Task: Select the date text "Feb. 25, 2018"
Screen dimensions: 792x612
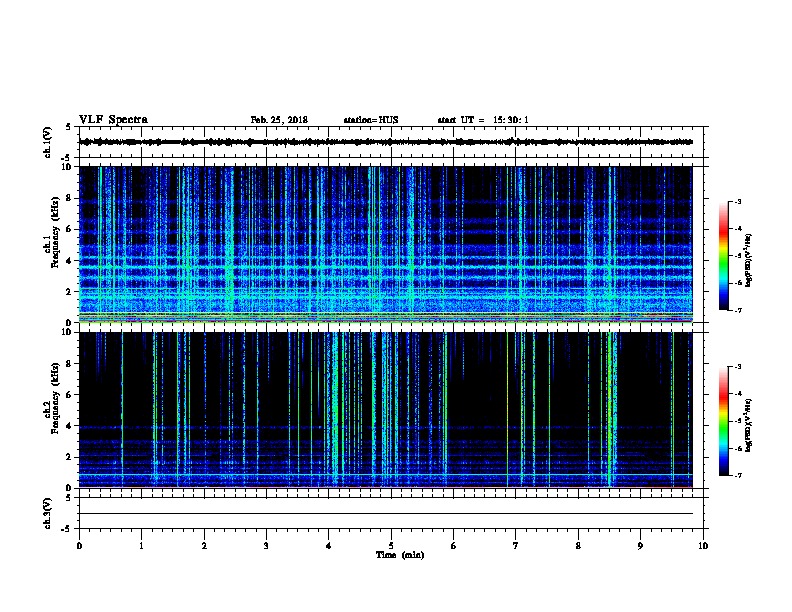Action: [279, 120]
